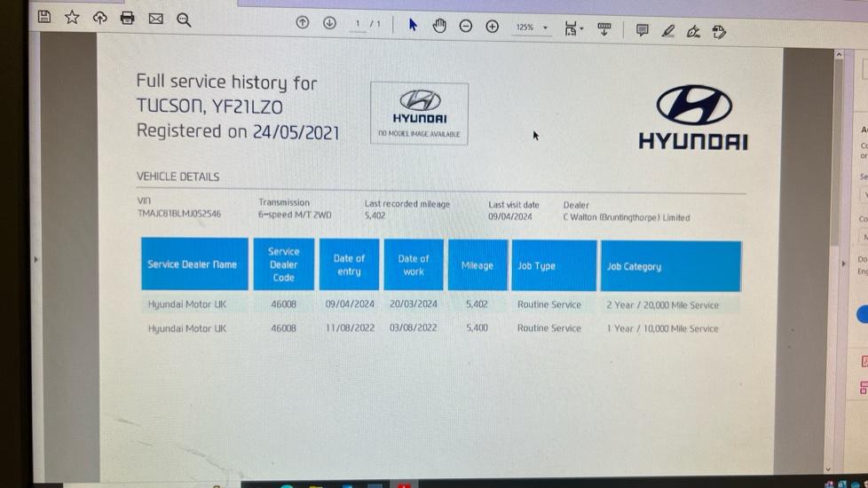The width and height of the screenshot is (868, 488).
Task: Click the stamp tool icon
Action: point(720,32)
